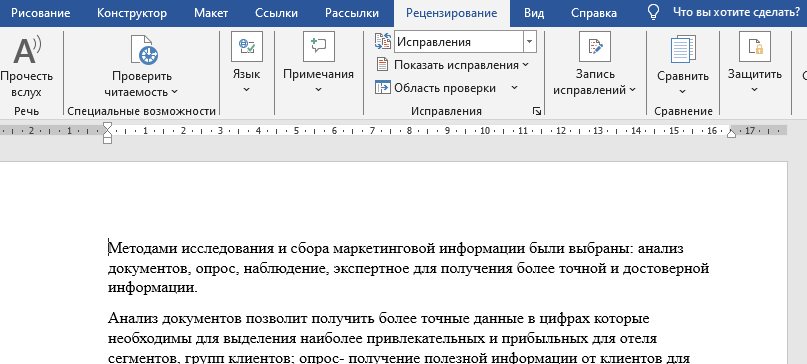Click the word 'маркетинговой' in first paragraph
The image size is (807, 364).
[x=384, y=249]
